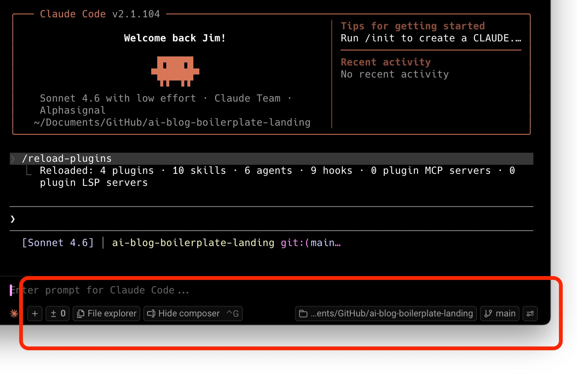This screenshot has height=392, width=577.
Task: Open the ± 0 diff changes button
Action: click(58, 313)
